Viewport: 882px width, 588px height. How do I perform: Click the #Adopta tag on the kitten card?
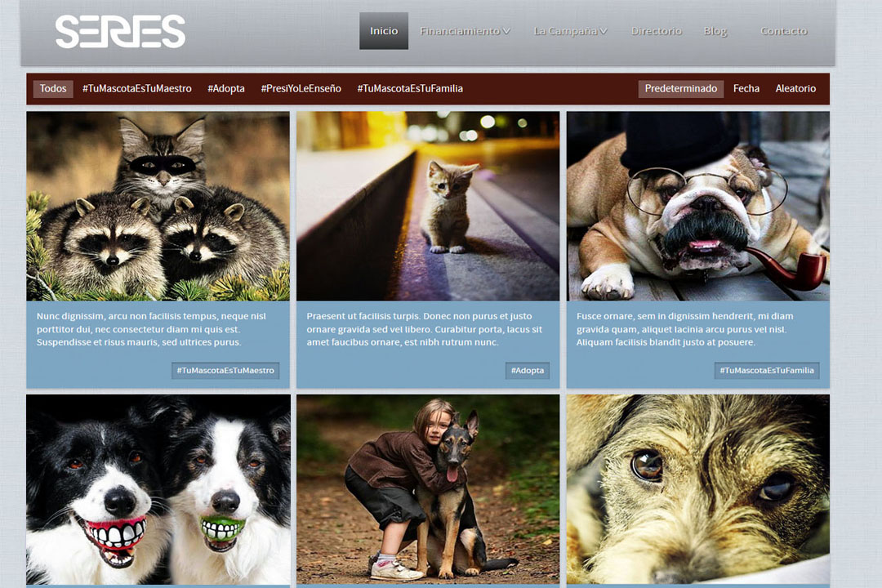528,370
